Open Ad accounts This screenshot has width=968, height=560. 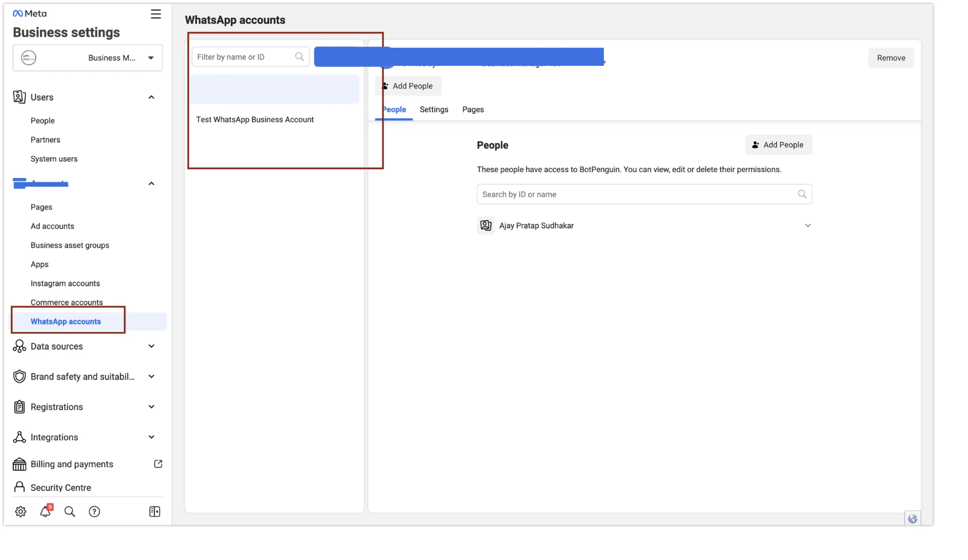coord(52,226)
